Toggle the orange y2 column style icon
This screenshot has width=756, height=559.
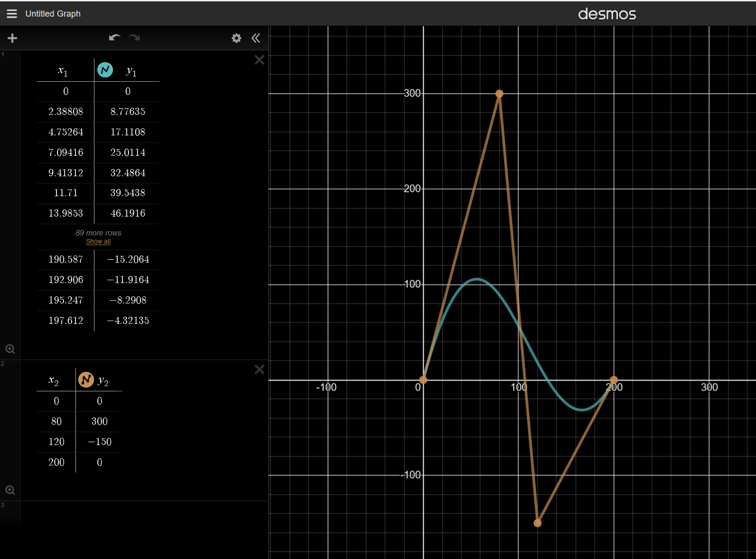point(86,379)
